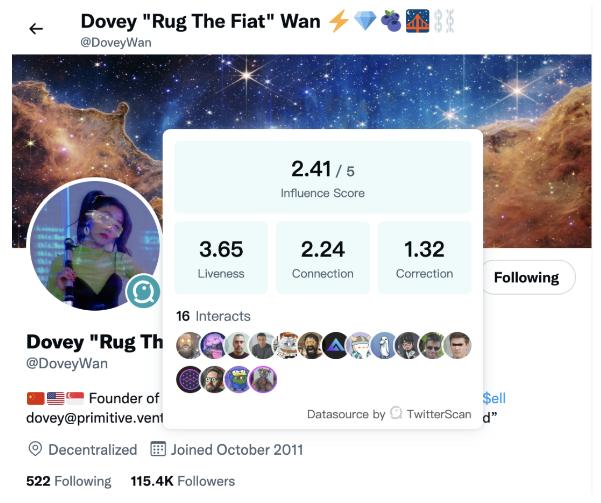Click the $ell cashtag link
Viewport: 601px width, 503px height.
pos(494,398)
